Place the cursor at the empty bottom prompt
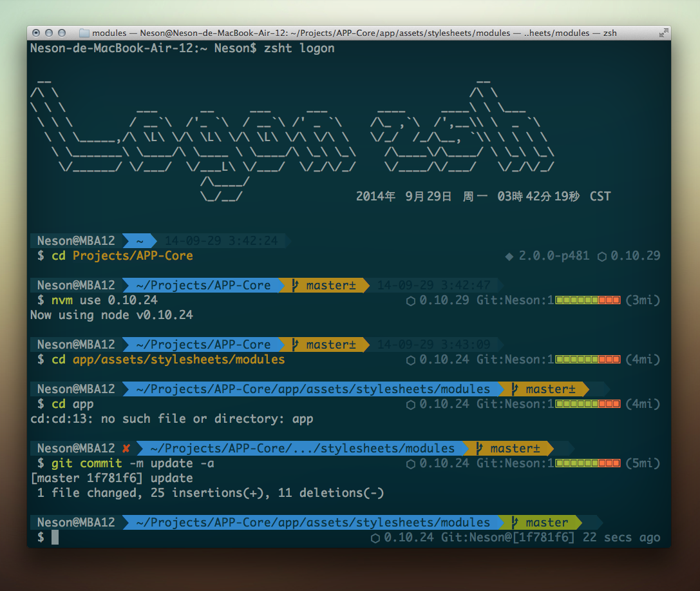The image size is (700, 591). pos(55,538)
